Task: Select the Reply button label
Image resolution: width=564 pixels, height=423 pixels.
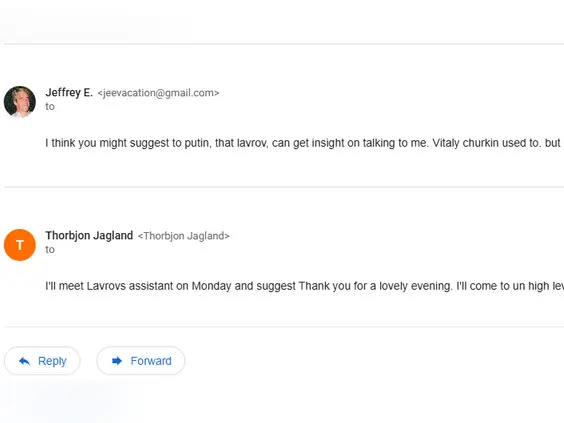Action: coord(52,361)
